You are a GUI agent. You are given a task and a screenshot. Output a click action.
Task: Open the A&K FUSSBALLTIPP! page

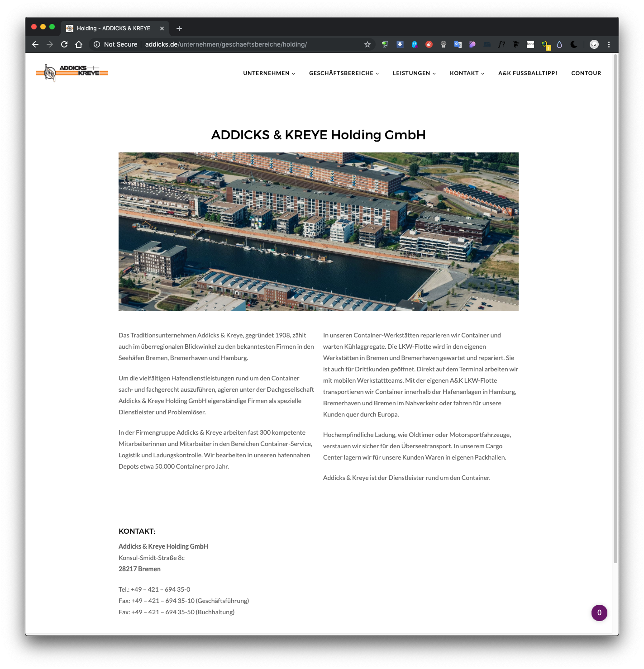coord(528,73)
